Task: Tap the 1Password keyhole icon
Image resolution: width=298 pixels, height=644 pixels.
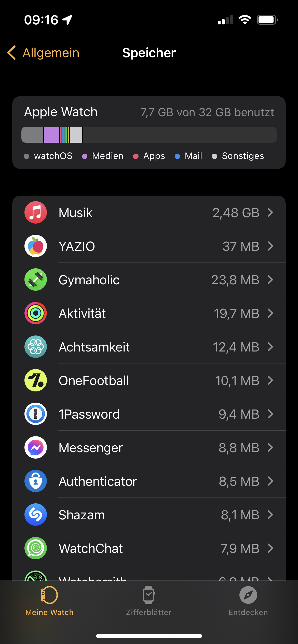Action: point(36,414)
